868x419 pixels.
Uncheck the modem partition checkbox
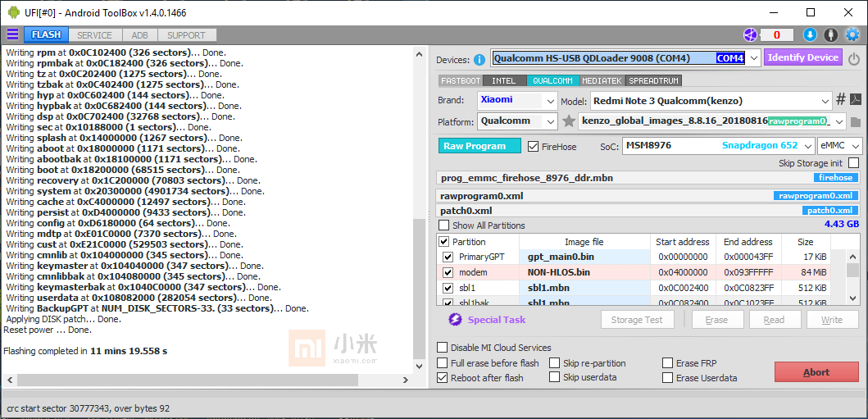tap(448, 272)
